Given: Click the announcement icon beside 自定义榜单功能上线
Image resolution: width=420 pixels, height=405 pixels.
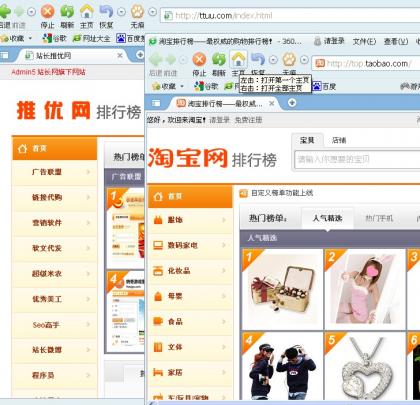Looking at the screenshot, I should pyautogui.click(x=244, y=193).
